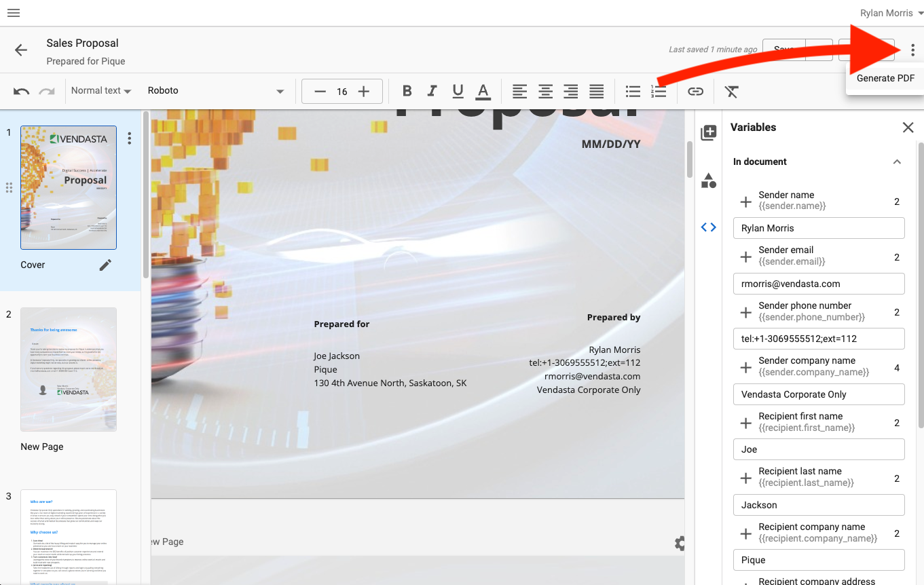Image resolution: width=924 pixels, height=585 pixels.
Task: Click the Joe Jackson text on canvas
Action: [x=337, y=356]
